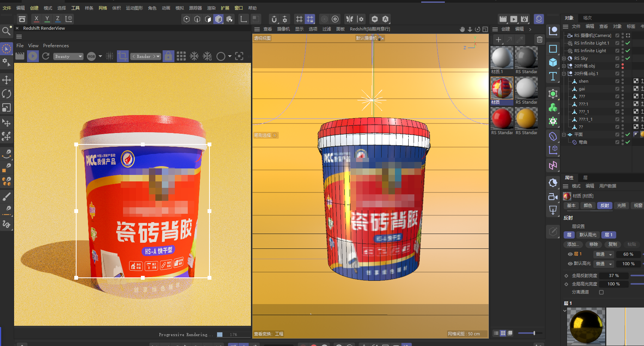The image size is (644, 346).
Task: Select the 材质.1 material thumbnail
Action: click(502, 58)
